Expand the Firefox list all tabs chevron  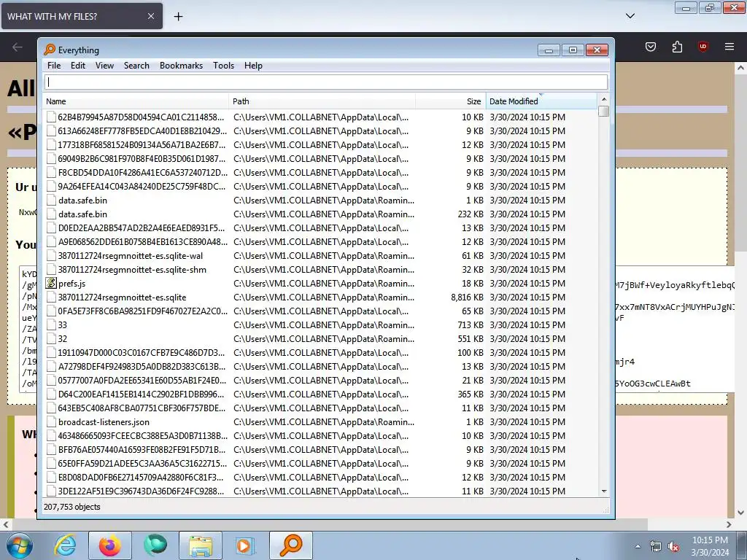click(630, 16)
